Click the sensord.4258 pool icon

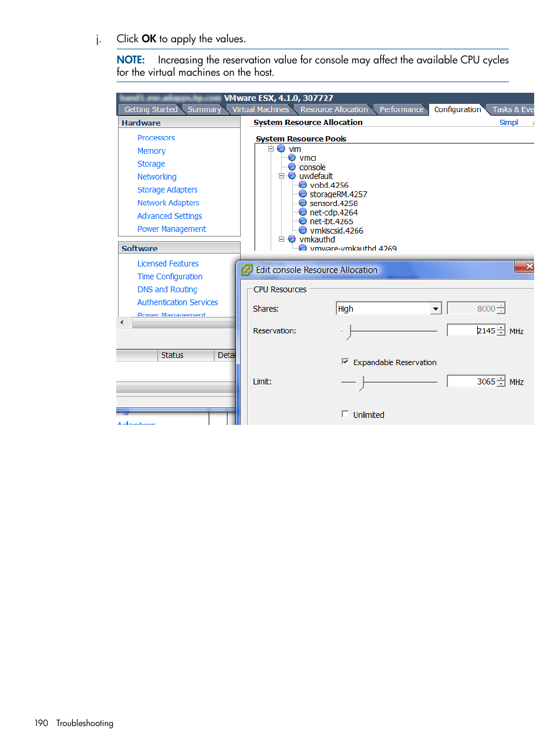[x=303, y=203]
